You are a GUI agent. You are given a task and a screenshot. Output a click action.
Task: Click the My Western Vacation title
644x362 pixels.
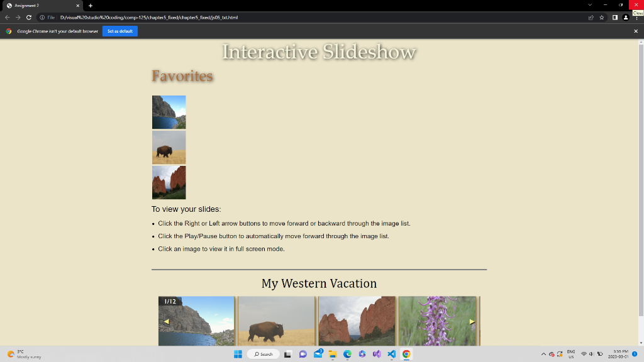tap(319, 283)
